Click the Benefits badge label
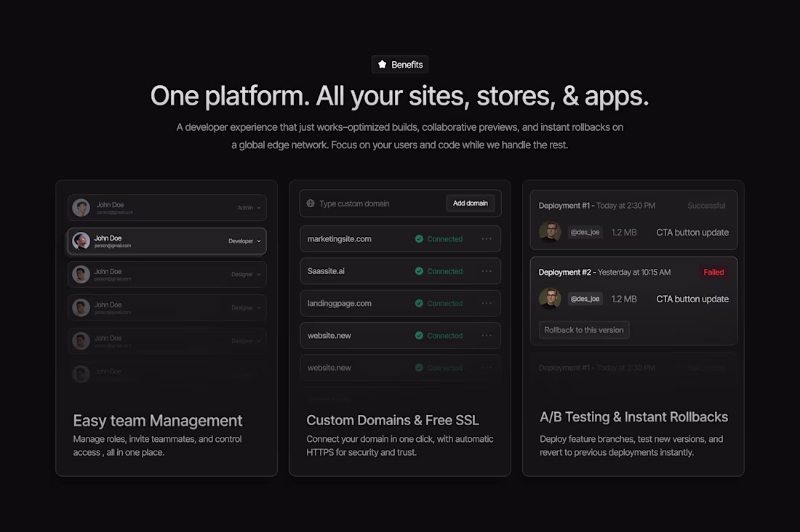800x532 pixels. pos(407,64)
